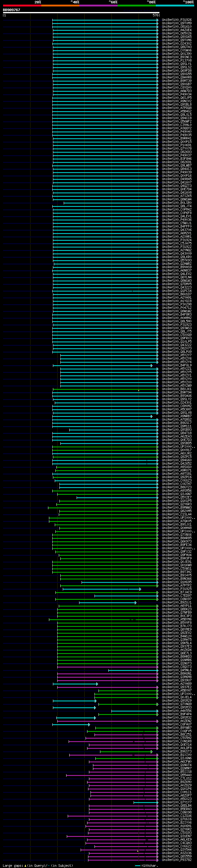Click the green alignment bar of UniRef100_B9GST3
Image resolution: width=197 pixels, height=868 pixels.
coord(126,751)
